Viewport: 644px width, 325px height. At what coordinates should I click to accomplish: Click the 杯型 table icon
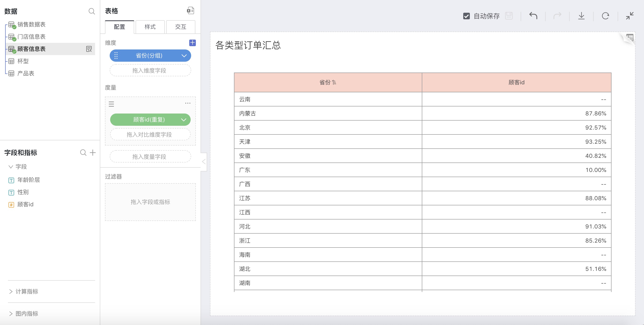[11, 61]
